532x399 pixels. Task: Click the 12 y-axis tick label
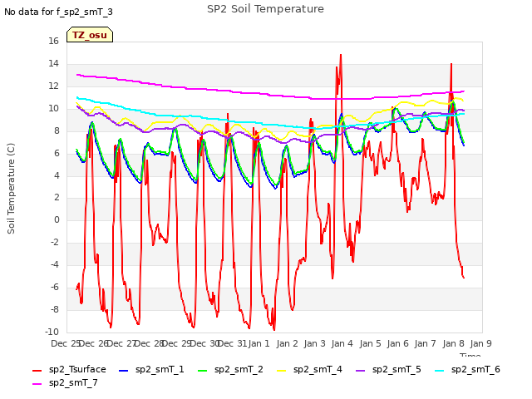tap(53, 86)
